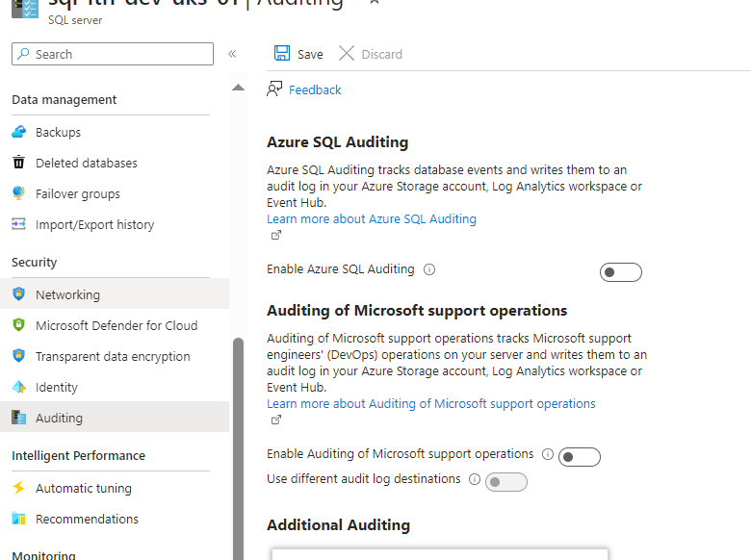Click the Additional Auditing heading

pos(338,525)
